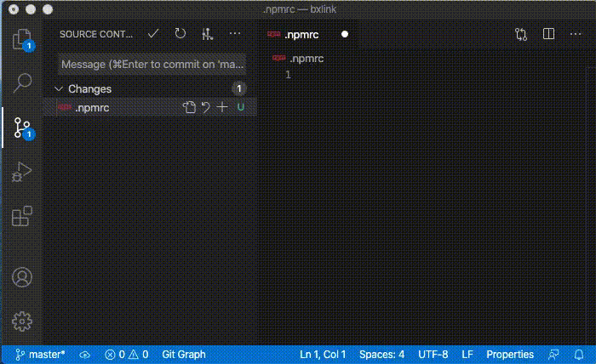Open the Git Graph view icon in header

[x=207, y=34]
